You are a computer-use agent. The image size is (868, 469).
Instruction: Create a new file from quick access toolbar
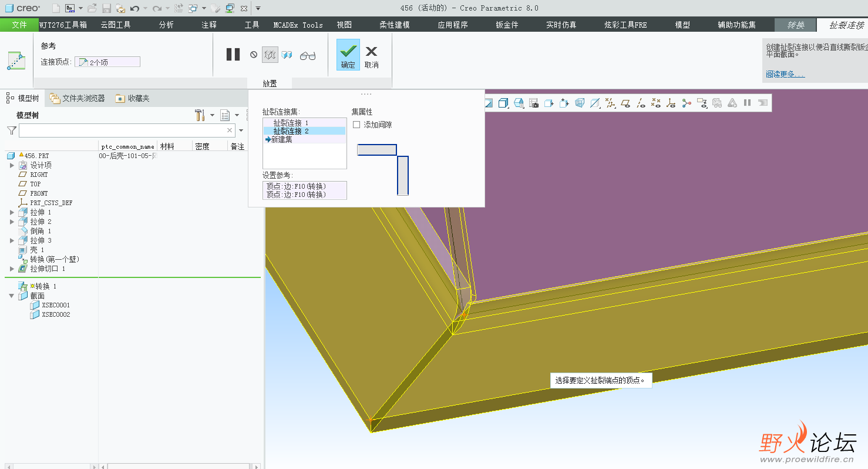tap(55, 8)
